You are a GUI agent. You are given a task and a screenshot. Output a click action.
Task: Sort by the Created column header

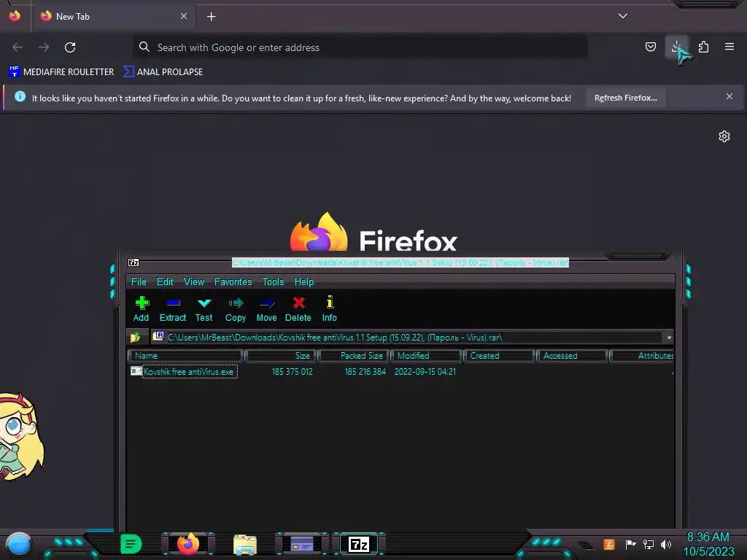point(499,356)
